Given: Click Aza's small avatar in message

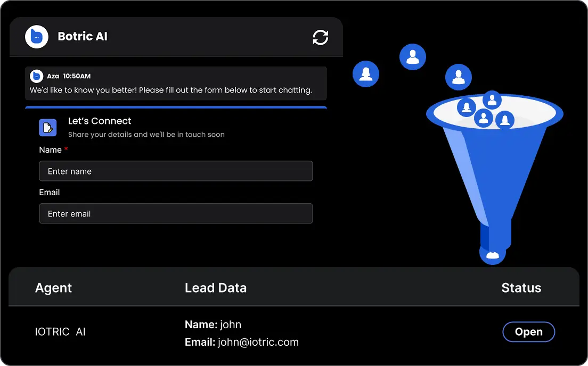Looking at the screenshot, I should pos(36,76).
